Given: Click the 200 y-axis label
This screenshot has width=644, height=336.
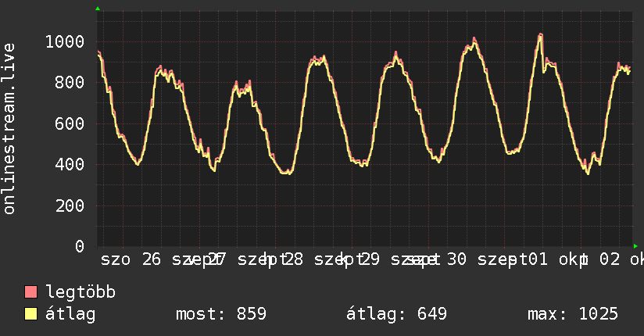Looking at the screenshot, I should point(70,206).
